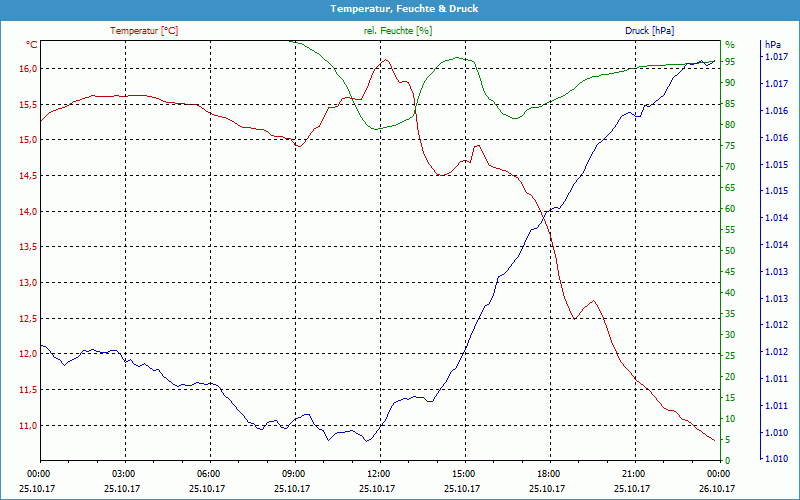The height and width of the screenshot is (500, 800).
Task: Click the '65' humidity axis tick
Action: (730, 188)
